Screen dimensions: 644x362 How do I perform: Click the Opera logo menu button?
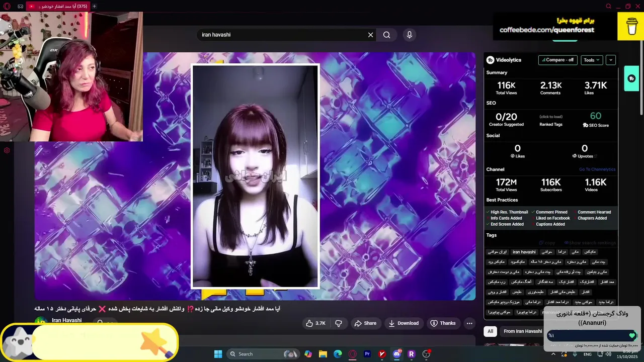pos(7,6)
